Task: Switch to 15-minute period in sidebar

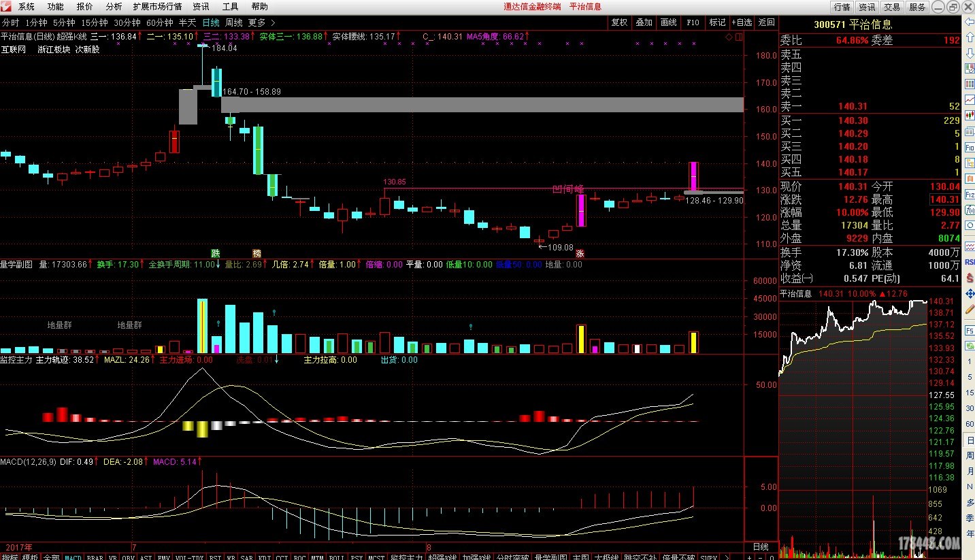Action: tap(969, 393)
